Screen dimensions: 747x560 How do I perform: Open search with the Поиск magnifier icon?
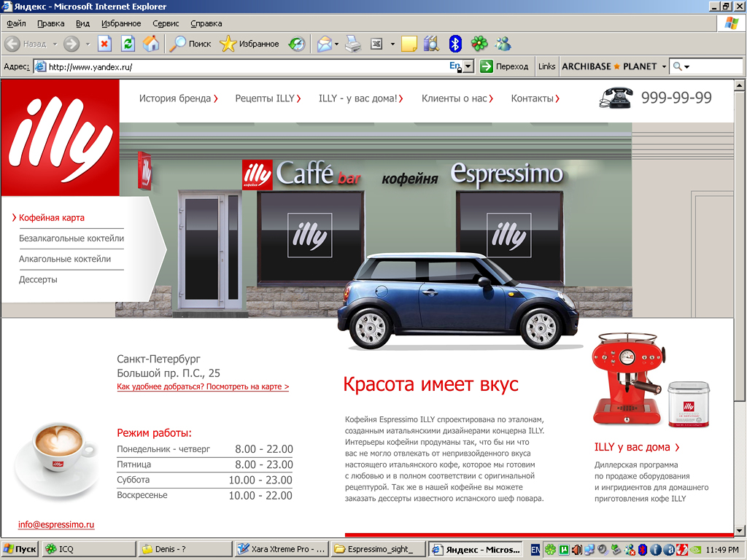click(177, 44)
